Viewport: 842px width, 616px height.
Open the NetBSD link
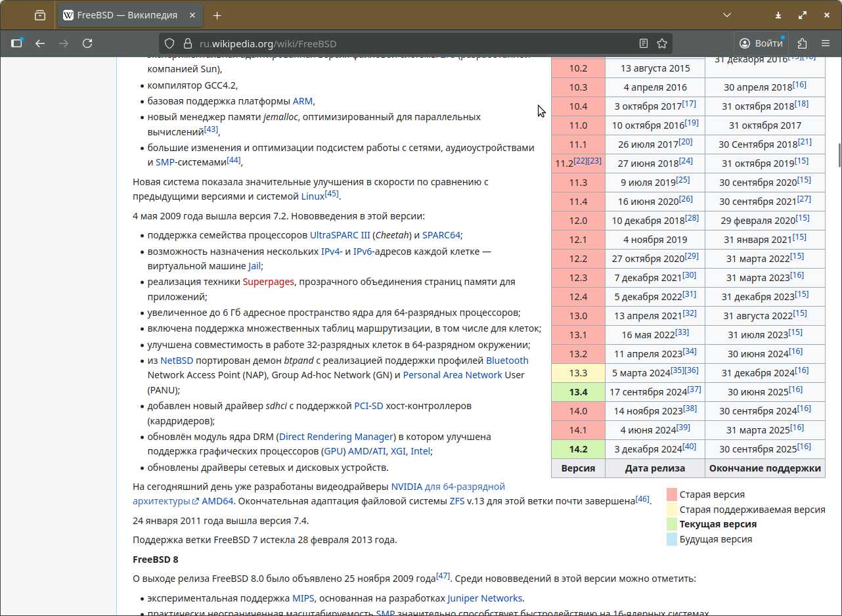pos(177,361)
